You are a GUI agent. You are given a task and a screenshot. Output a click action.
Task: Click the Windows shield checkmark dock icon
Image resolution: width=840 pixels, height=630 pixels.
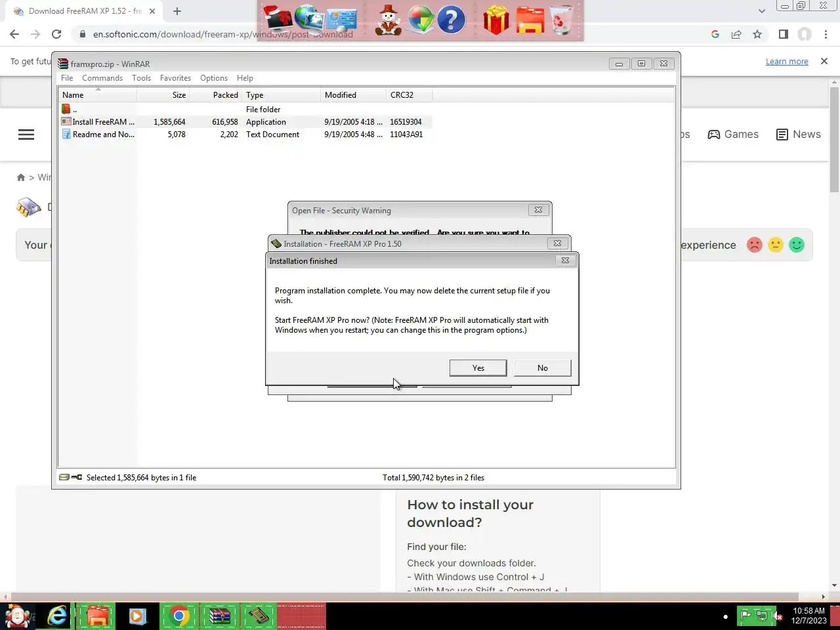pyautogui.click(x=420, y=20)
